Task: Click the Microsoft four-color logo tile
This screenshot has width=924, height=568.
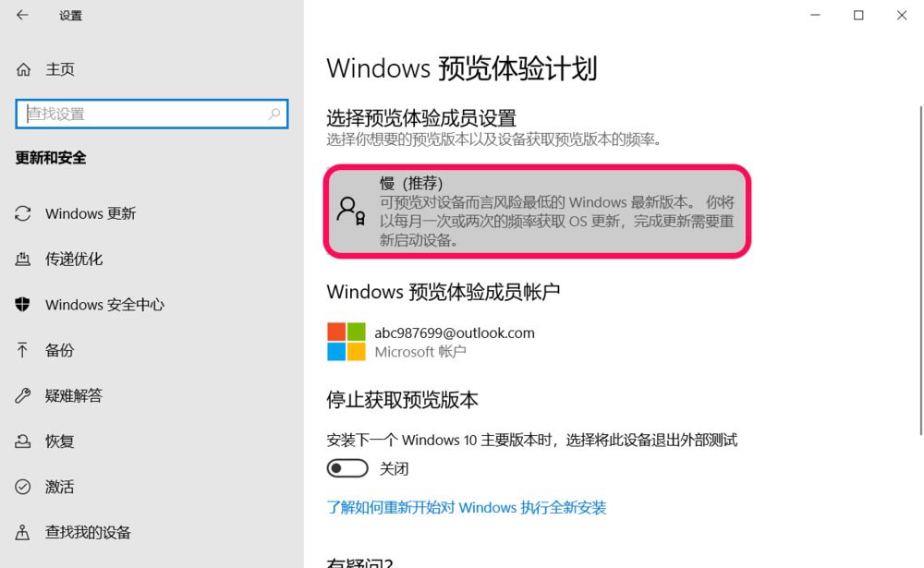Action: [x=346, y=342]
